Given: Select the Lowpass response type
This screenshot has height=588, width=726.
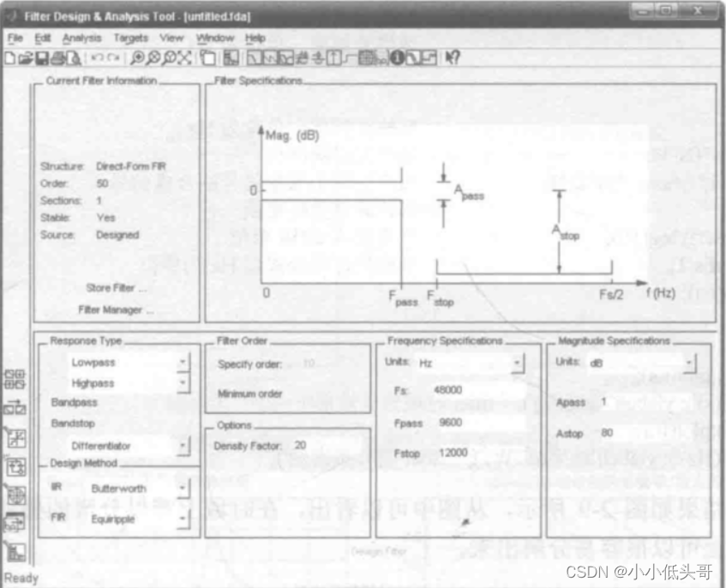Looking at the screenshot, I should tap(93, 363).
